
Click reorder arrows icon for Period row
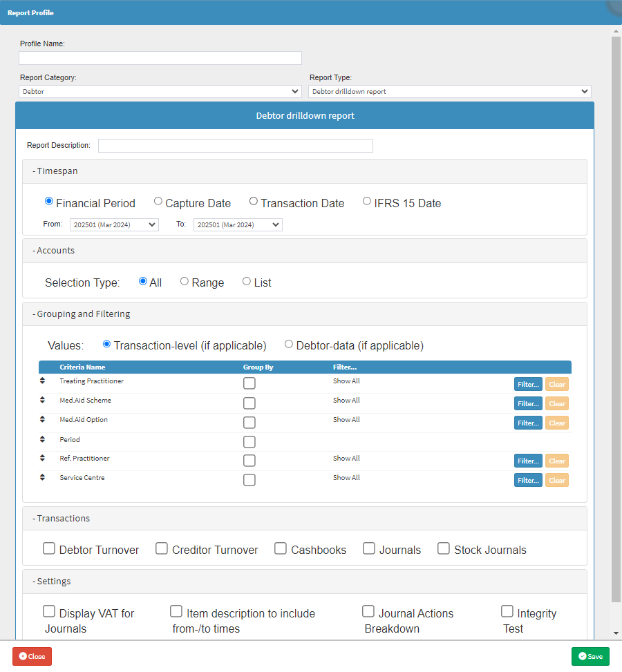[42, 439]
